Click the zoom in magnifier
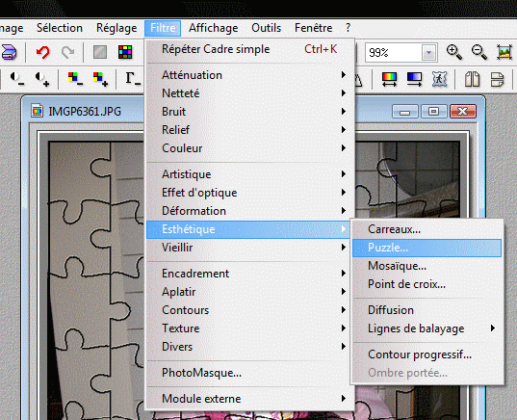This screenshot has width=517, height=420. pyautogui.click(x=454, y=52)
